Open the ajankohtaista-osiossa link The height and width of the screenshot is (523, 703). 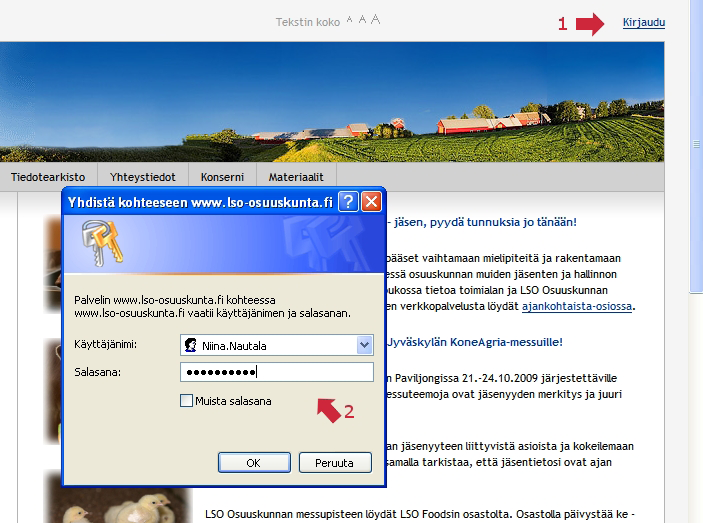tap(577, 307)
